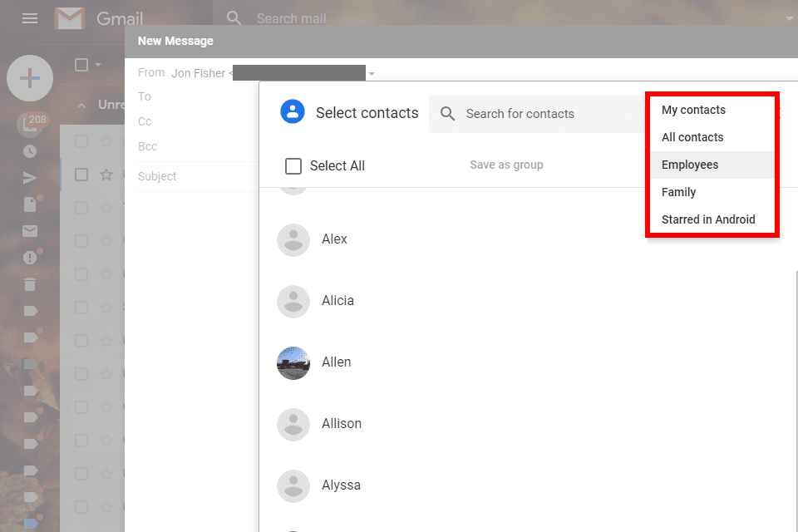This screenshot has width=798, height=532.
Task: Click Allen's profile picture thumbnail
Action: pyautogui.click(x=293, y=363)
